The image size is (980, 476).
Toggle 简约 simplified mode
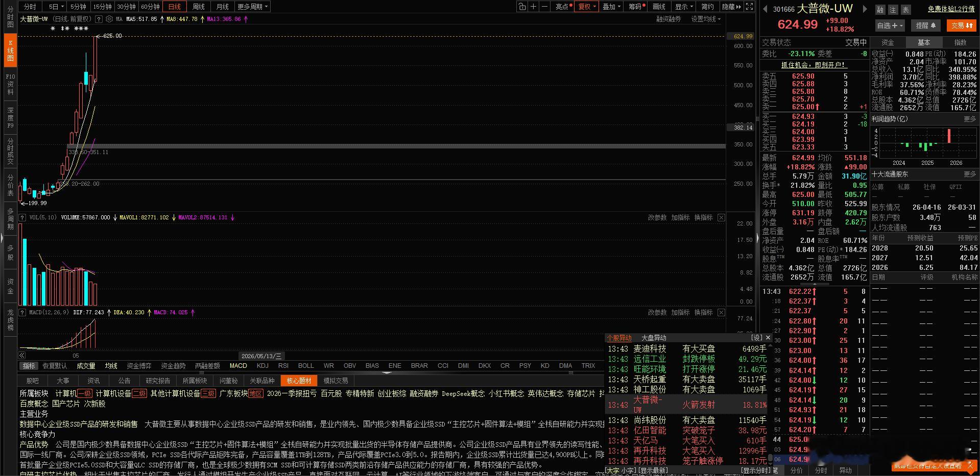pyautogui.click(x=708, y=7)
